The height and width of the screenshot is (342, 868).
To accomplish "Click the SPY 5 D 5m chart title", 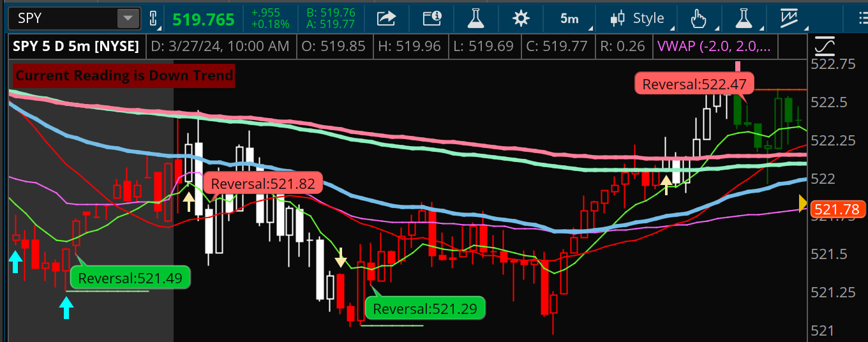I will pos(77,47).
